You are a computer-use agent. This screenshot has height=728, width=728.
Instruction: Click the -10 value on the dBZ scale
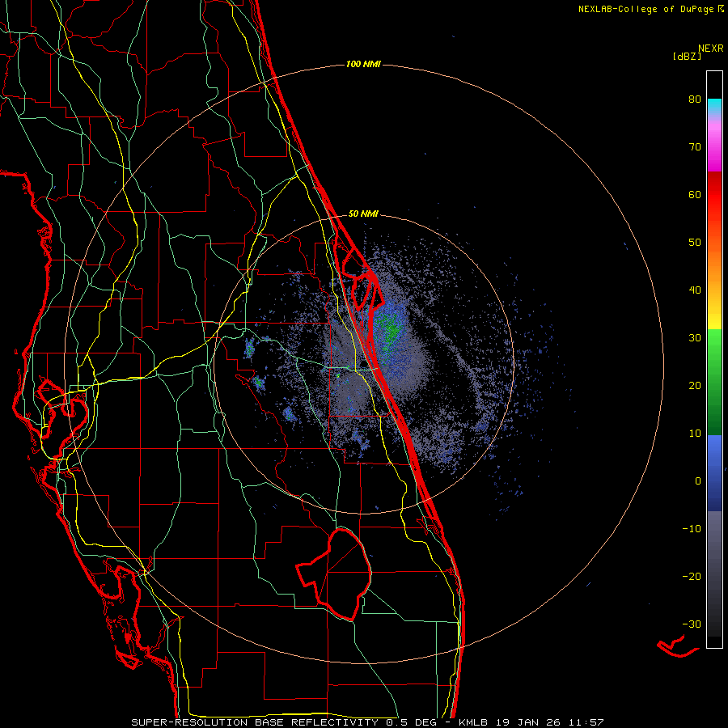692,529
